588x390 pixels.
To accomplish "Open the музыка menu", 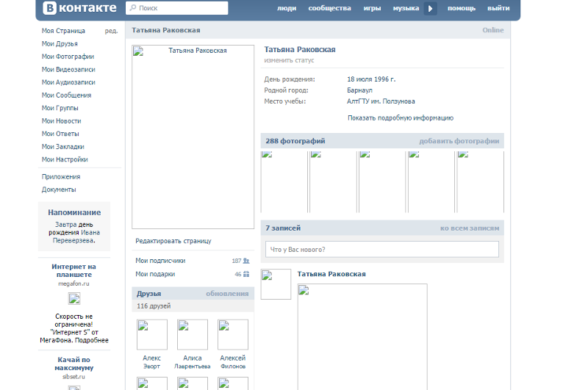I will [x=406, y=8].
